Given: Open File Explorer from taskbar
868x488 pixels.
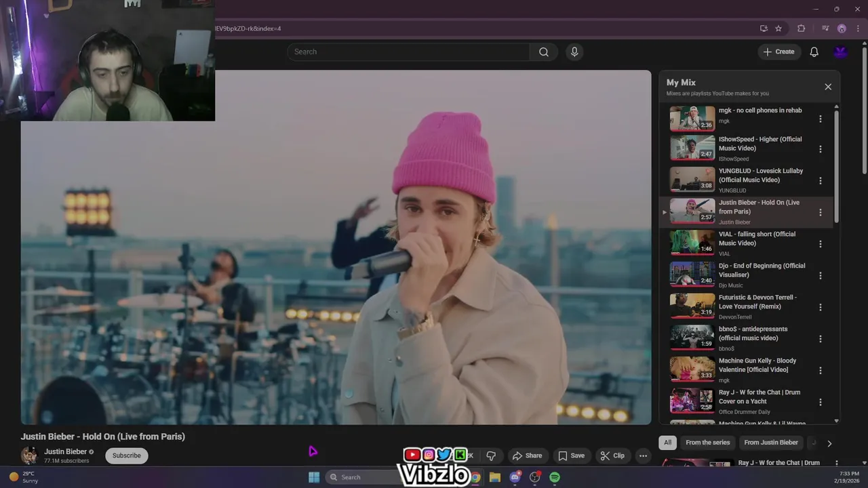Looking at the screenshot, I should pyautogui.click(x=495, y=477).
